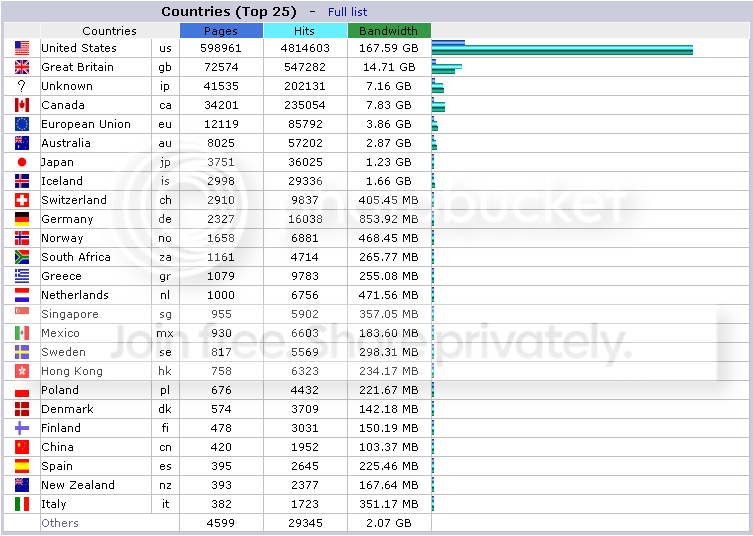Click the blue Pages column header
753x536 pixels.
click(x=221, y=31)
